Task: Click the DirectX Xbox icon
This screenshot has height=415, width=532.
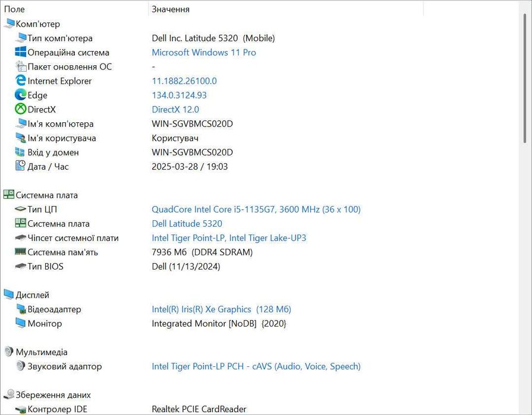Action: [x=21, y=109]
